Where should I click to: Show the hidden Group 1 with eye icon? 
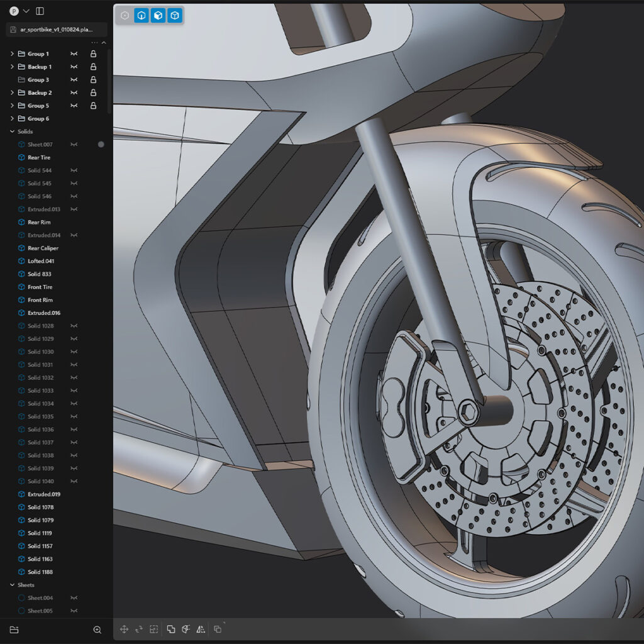click(74, 54)
